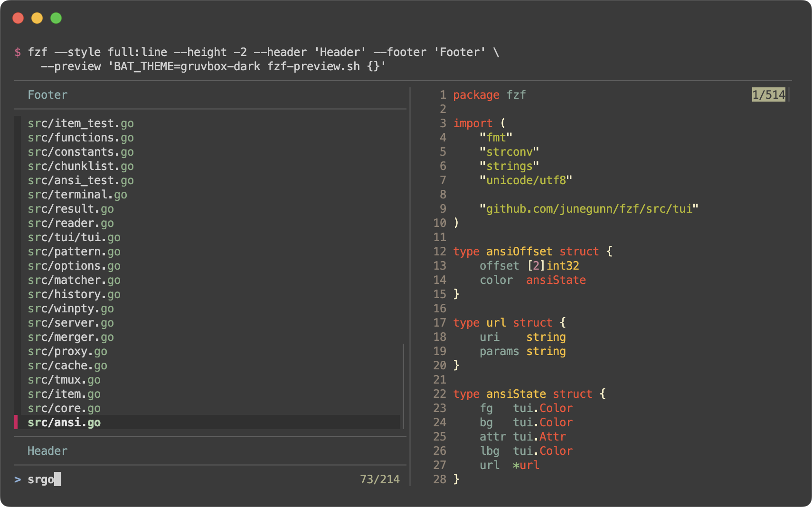This screenshot has height=507, width=812.
Task: Click the 'fg tui.Color' line
Action: (x=526, y=408)
